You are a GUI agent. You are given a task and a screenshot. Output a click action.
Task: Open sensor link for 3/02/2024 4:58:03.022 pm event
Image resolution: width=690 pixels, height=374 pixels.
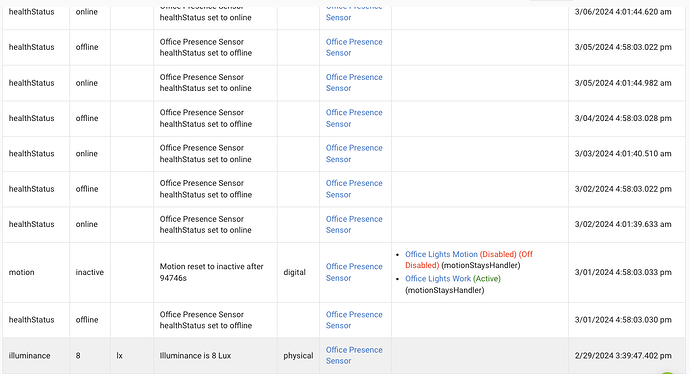pyautogui.click(x=354, y=188)
